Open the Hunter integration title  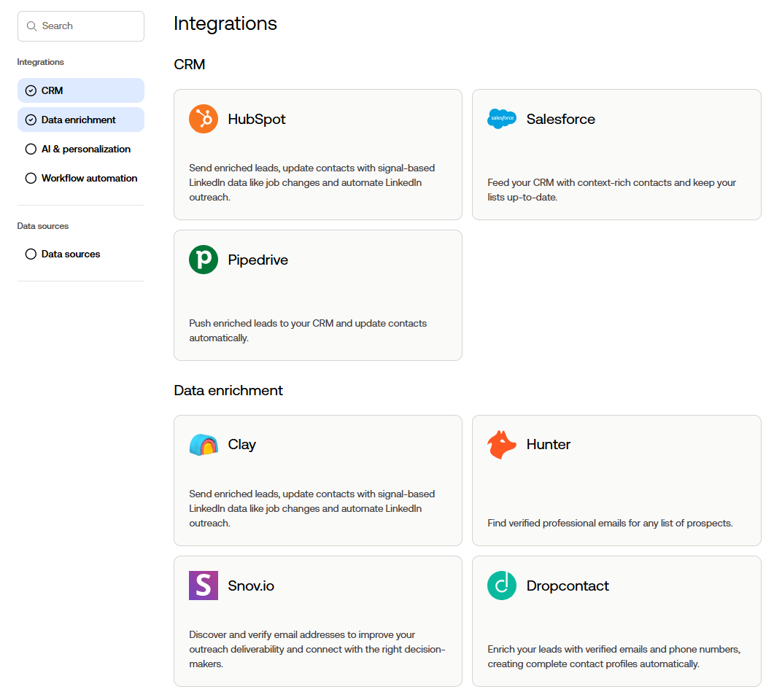[x=549, y=445]
